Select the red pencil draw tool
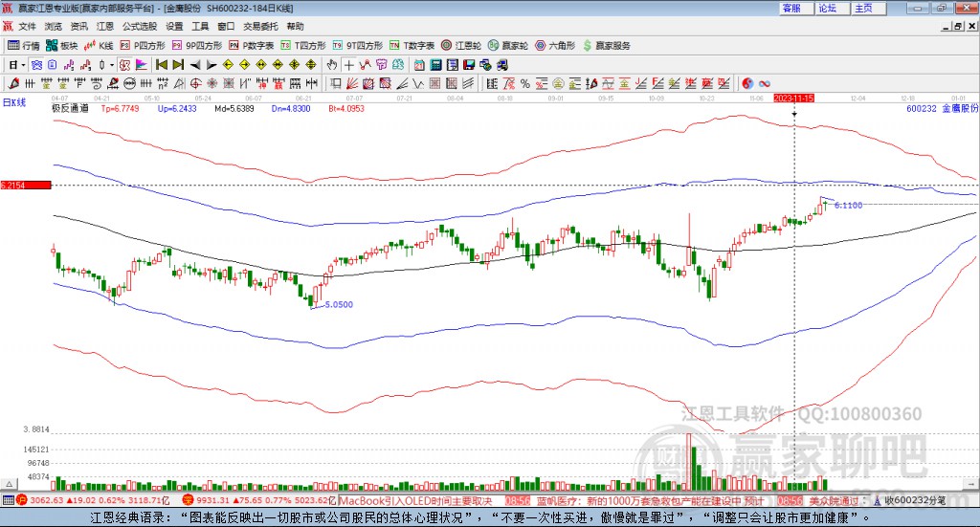The width and height of the screenshot is (980, 527). (x=13, y=83)
